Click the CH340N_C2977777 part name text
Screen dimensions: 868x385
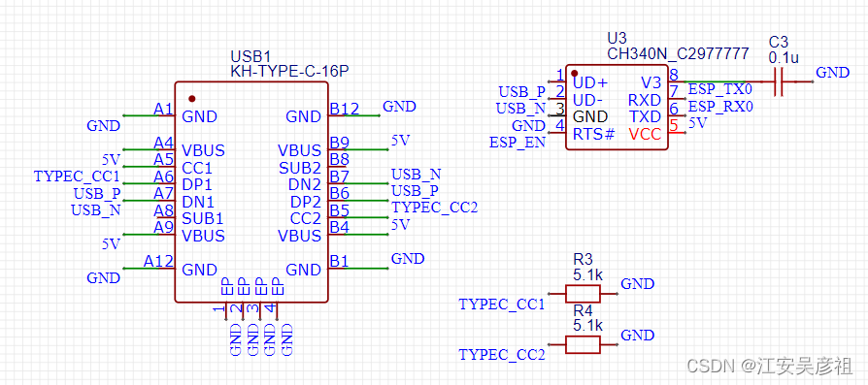click(678, 53)
